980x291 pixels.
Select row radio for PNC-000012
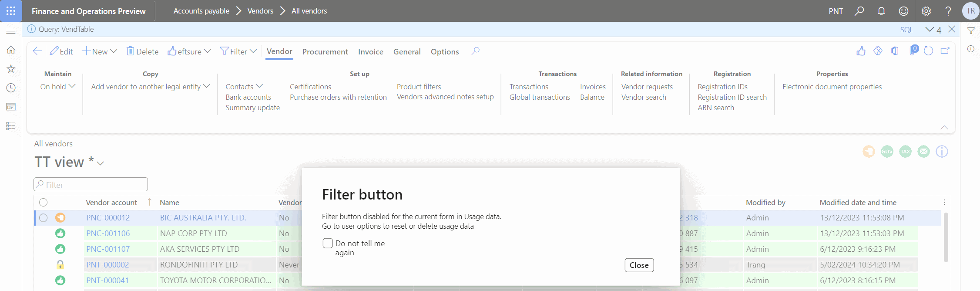[x=43, y=218]
